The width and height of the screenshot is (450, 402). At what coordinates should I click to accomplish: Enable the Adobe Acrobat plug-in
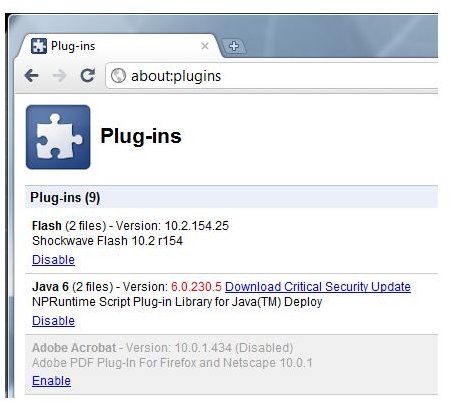coord(51,381)
